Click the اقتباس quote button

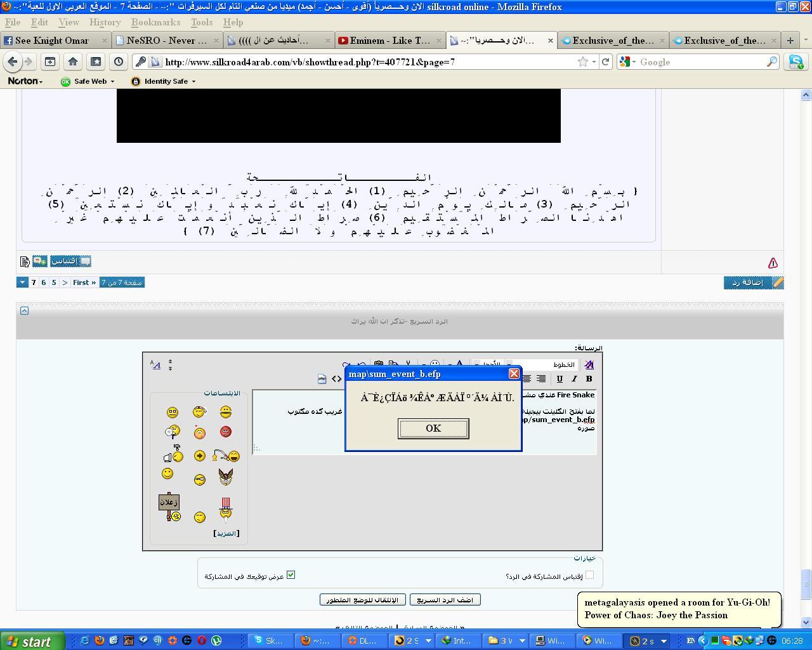(70, 261)
